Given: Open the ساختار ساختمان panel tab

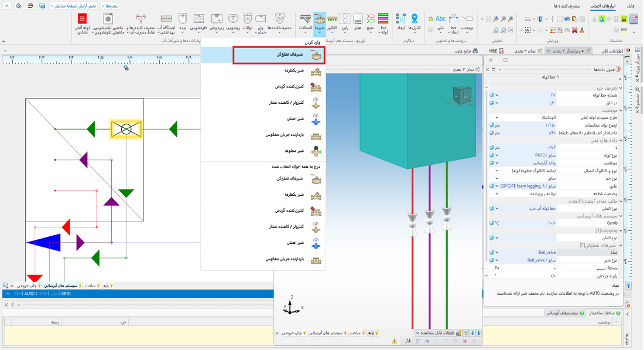Looking at the screenshot, I should (x=604, y=313).
